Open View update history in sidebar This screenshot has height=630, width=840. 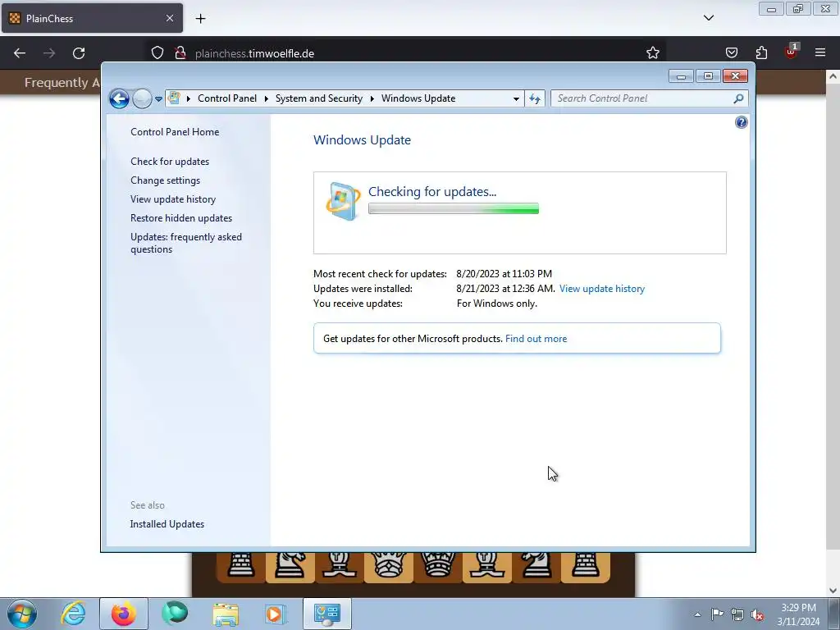coord(173,199)
